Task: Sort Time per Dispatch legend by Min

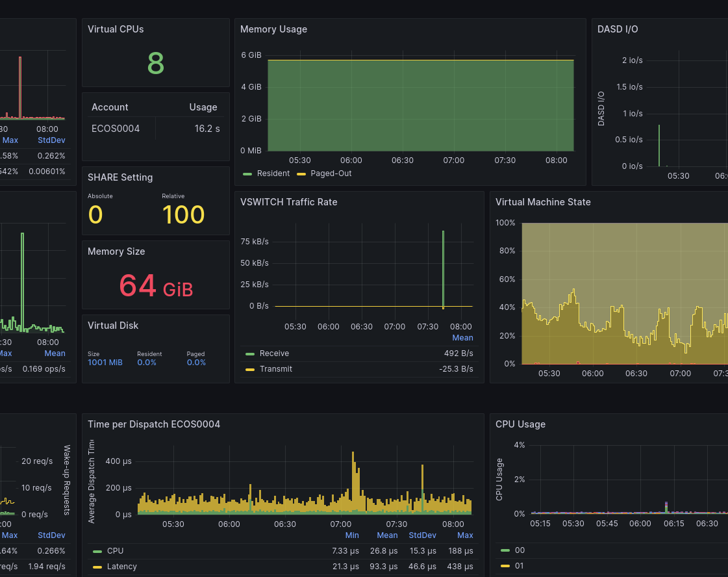Action: [352, 535]
